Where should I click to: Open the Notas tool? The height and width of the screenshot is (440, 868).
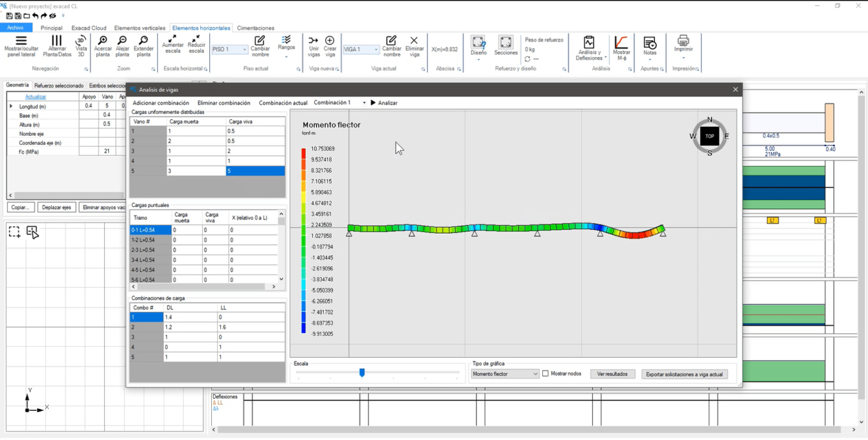pos(650,43)
